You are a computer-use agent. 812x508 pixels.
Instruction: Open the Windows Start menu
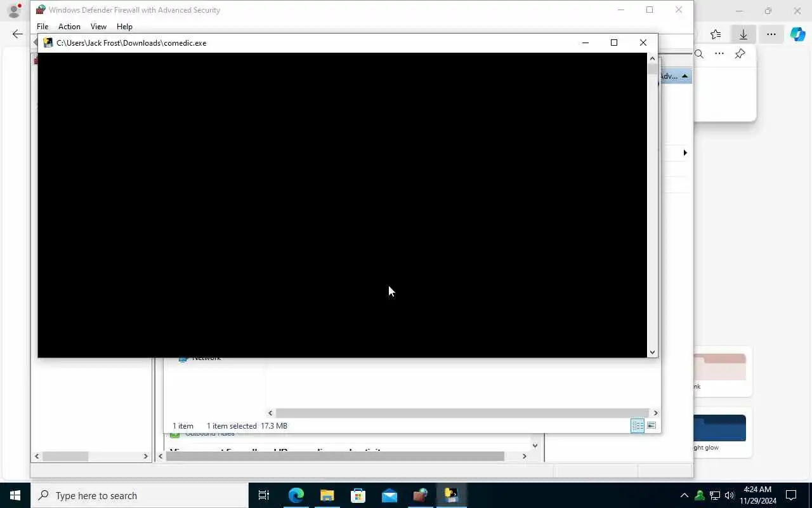click(15, 495)
